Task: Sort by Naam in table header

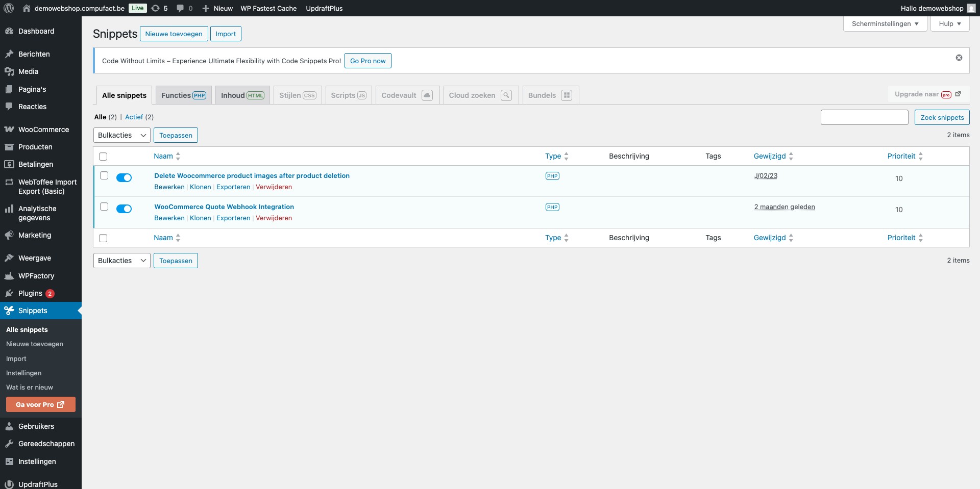Action: coord(167,156)
